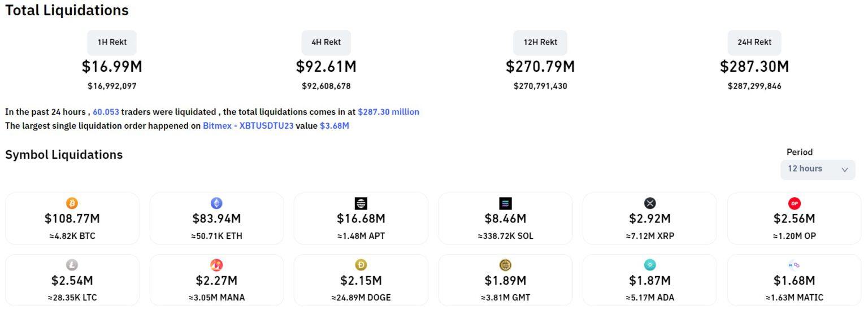
Task: Open the Bitmex - XBTUSDTU23 link
Action: [x=248, y=126]
